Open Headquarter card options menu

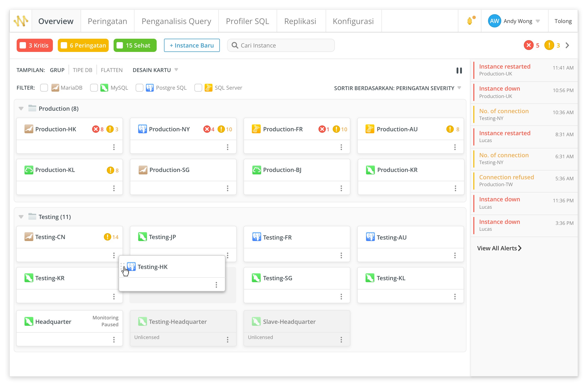click(114, 340)
